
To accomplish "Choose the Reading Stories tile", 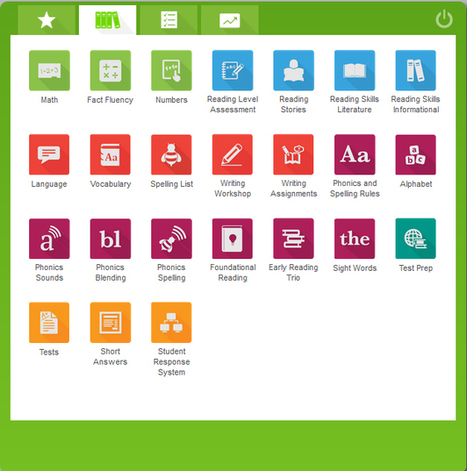I will 294,70.
